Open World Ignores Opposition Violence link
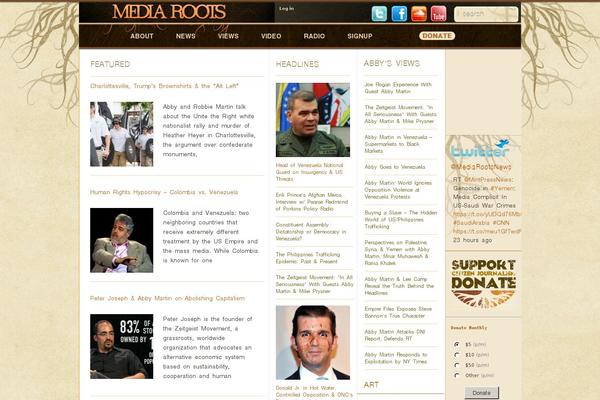600x400 pixels. tap(398, 190)
